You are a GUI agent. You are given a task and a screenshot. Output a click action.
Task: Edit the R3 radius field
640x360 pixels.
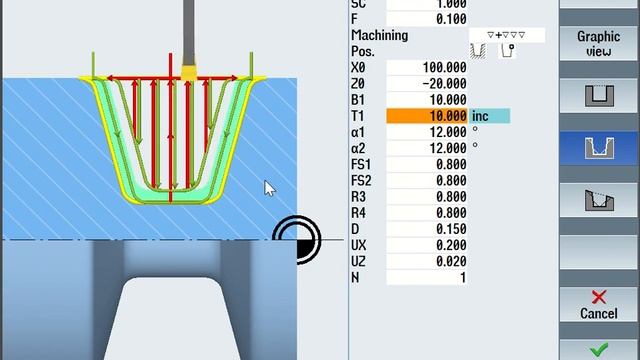427,197
